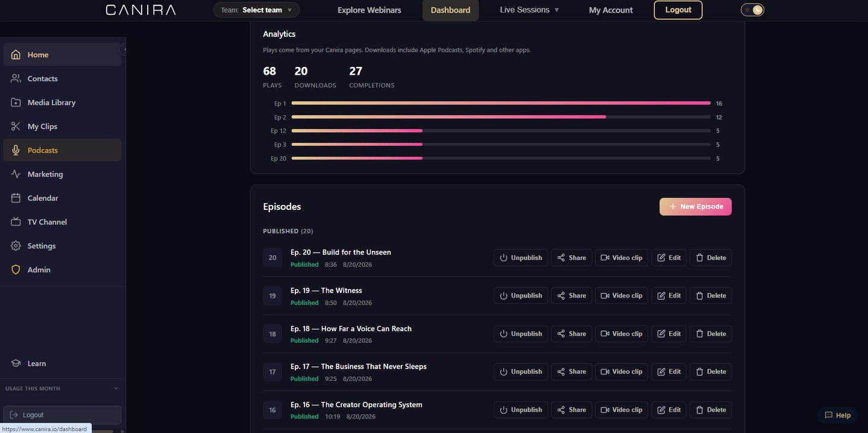The height and width of the screenshot is (433, 868).
Task: Share Ep. 17 The Business That Never Sleeps
Action: [572, 371]
